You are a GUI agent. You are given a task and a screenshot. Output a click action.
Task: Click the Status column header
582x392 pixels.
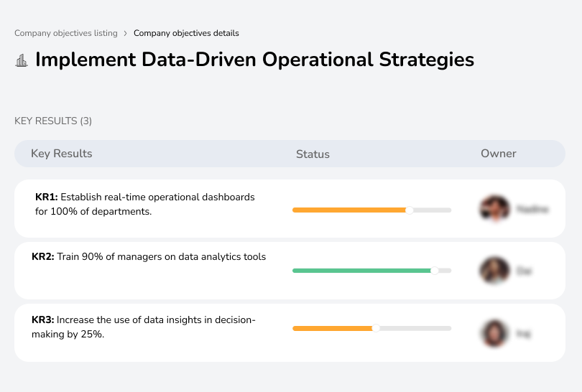[313, 154]
